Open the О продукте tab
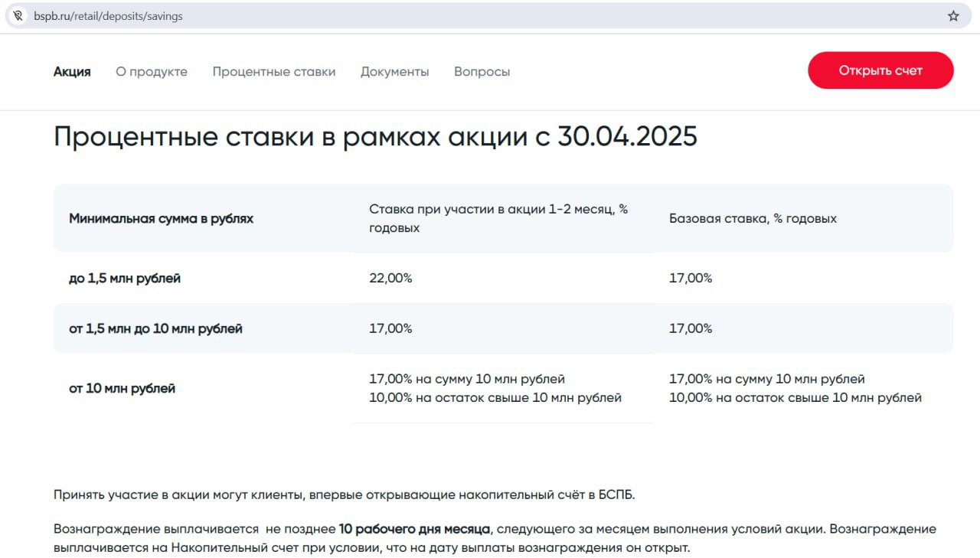Viewport: 980px width, 558px height. click(152, 71)
